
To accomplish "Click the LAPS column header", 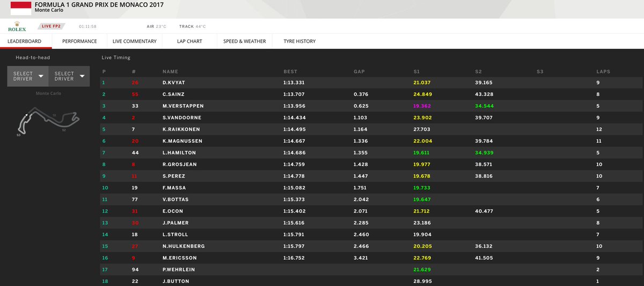I will pyautogui.click(x=603, y=71).
